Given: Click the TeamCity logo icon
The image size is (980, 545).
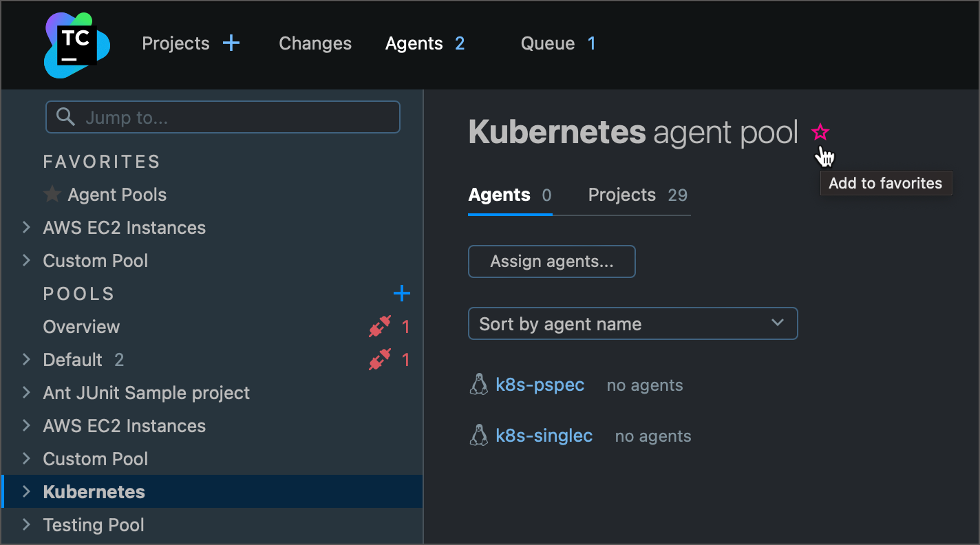Looking at the screenshot, I should 76,45.
